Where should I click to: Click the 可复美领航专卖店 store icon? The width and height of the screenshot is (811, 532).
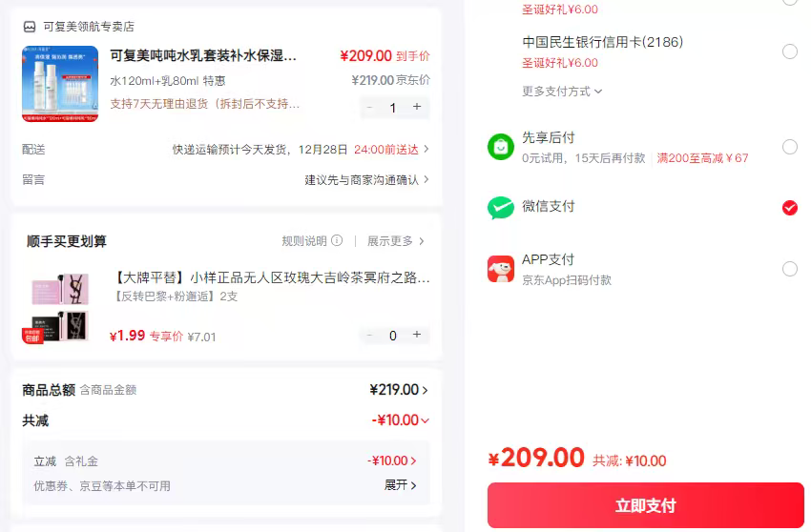30,27
